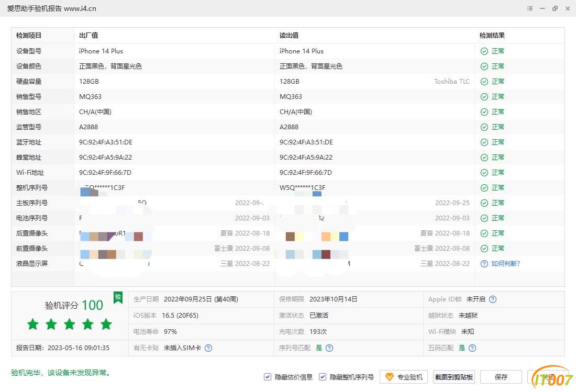Click the 检测项目 column header
The height and width of the screenshot is (392, 576).
tap(29, 36)
